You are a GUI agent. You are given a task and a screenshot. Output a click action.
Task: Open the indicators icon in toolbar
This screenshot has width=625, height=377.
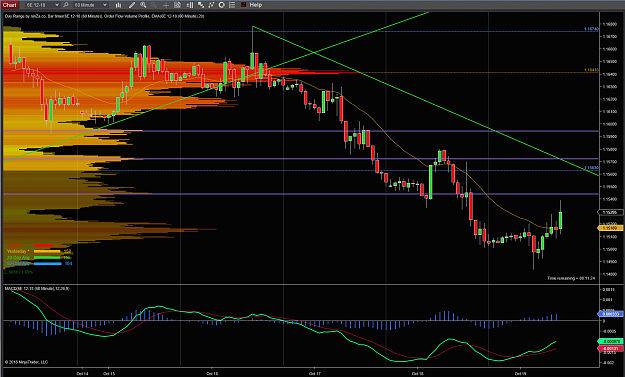pyautogui.click(x=212, y=5)
